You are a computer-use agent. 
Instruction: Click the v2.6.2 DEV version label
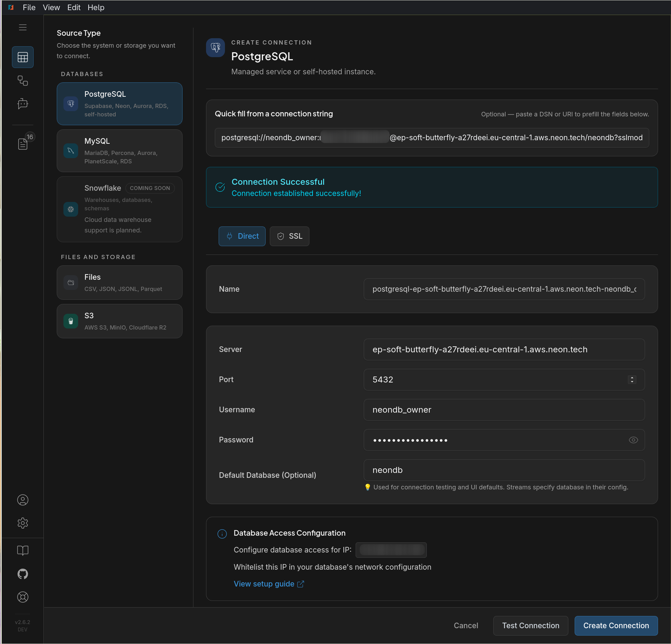coord(22,626)
